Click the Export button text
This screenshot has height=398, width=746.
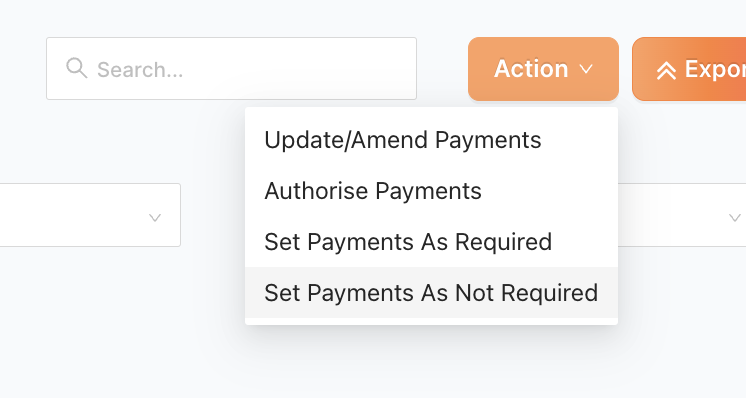coord(715,69)
